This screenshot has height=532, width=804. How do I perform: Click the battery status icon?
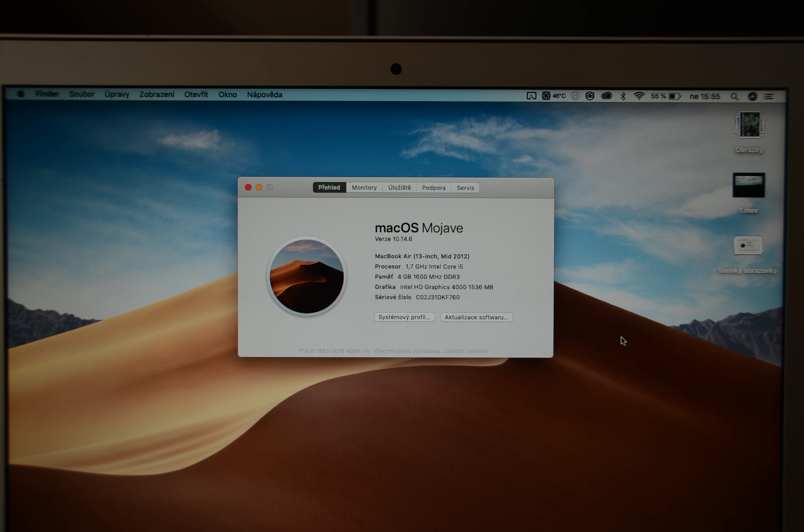(674, 96)
